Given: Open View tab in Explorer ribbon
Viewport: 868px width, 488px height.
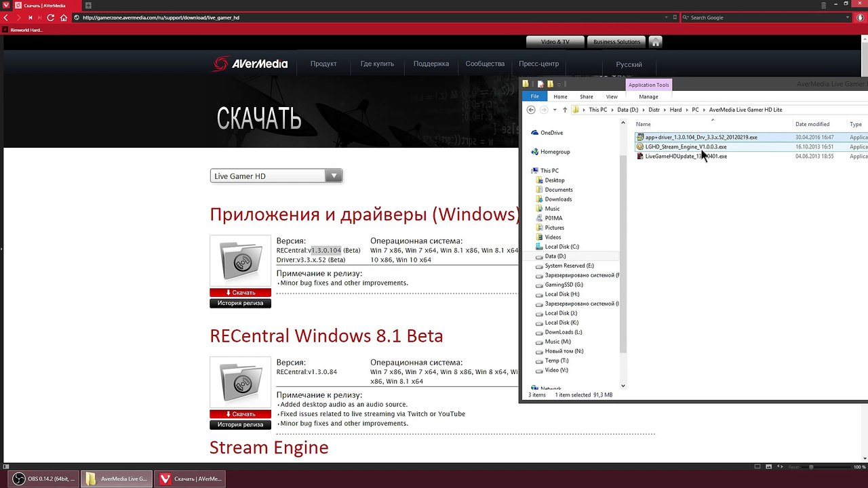Looking at the screenshot, I should (x=612, y=97).
